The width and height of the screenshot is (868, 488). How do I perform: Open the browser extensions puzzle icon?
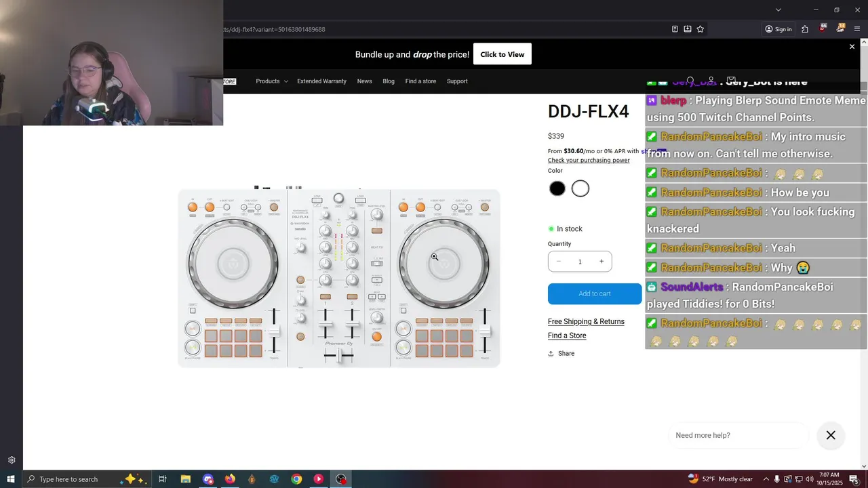(x=805, y=29)
